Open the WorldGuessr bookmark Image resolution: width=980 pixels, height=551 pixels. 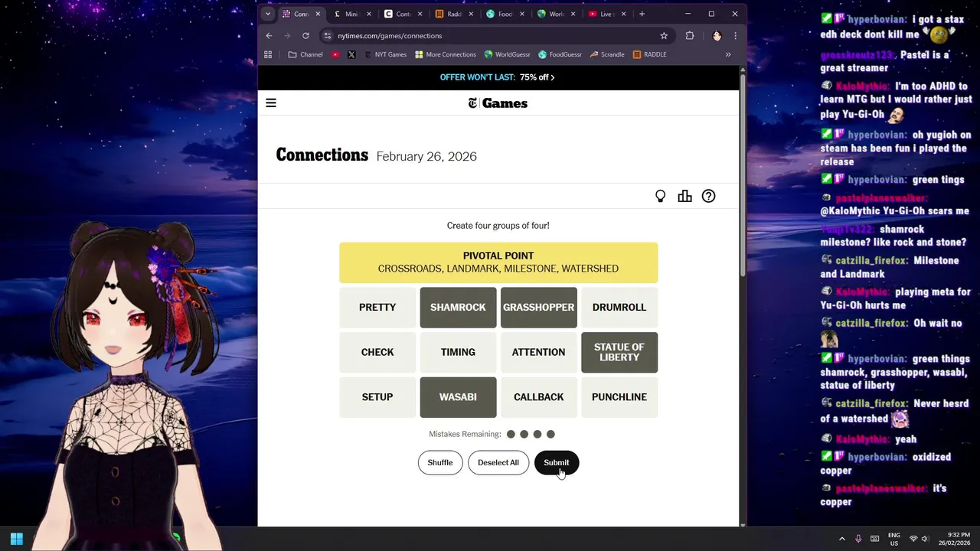point(507,54)
